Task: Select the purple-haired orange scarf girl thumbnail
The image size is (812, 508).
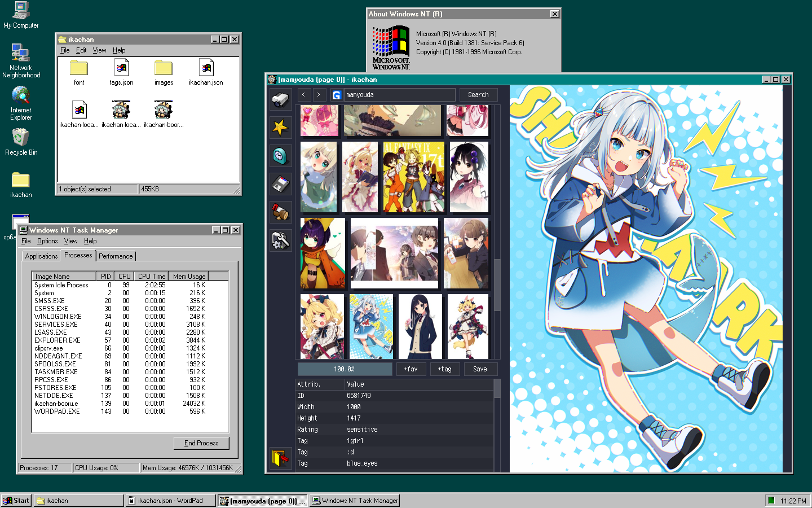Action: (323, 253)
